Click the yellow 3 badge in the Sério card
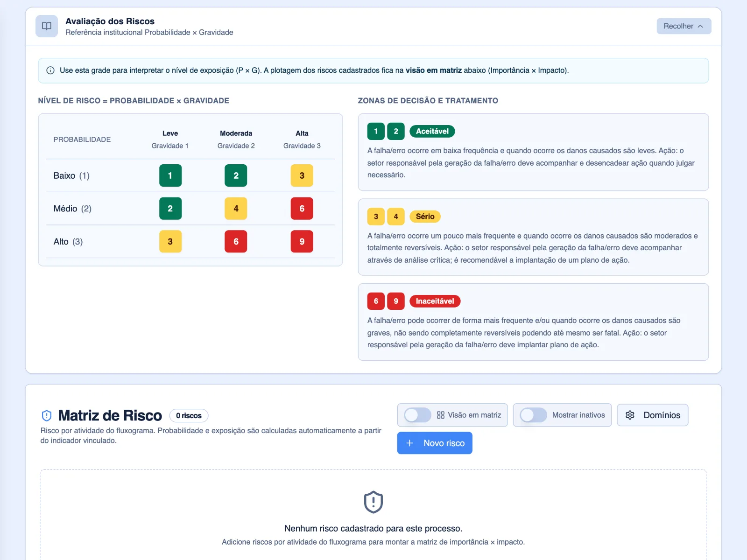The width and height of the screenshot is (747, 560). tap(376, 216)
